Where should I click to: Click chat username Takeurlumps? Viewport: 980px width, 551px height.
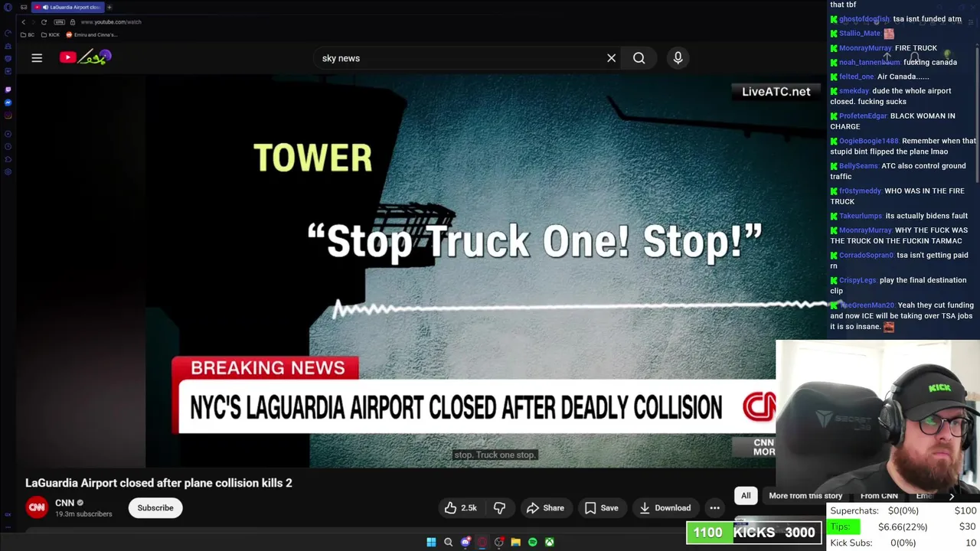[861, 216]
